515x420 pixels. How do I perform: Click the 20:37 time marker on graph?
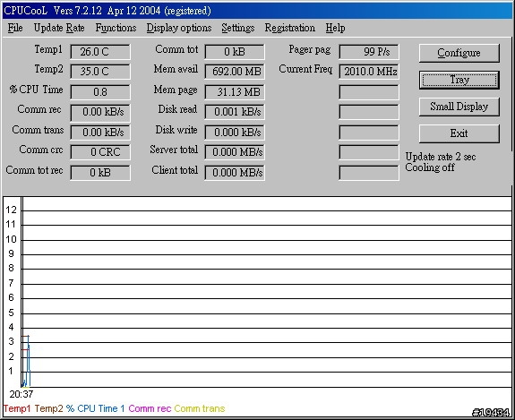(x=21, y=394)
